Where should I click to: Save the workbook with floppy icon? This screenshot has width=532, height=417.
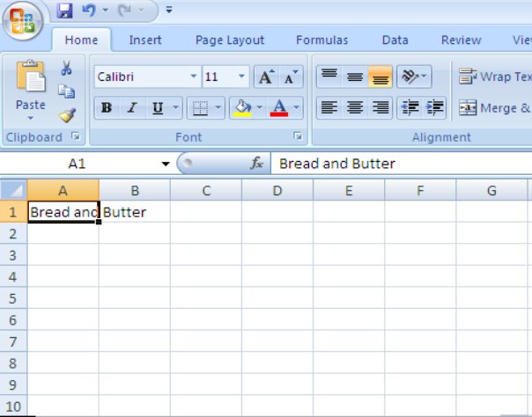point(64,11)
